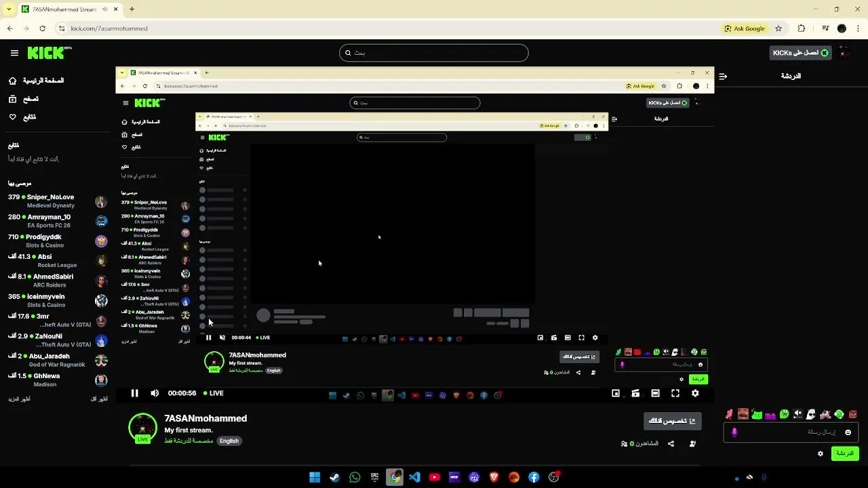
Task: View site information icon in address bar
Action: (x=62, y=28)
